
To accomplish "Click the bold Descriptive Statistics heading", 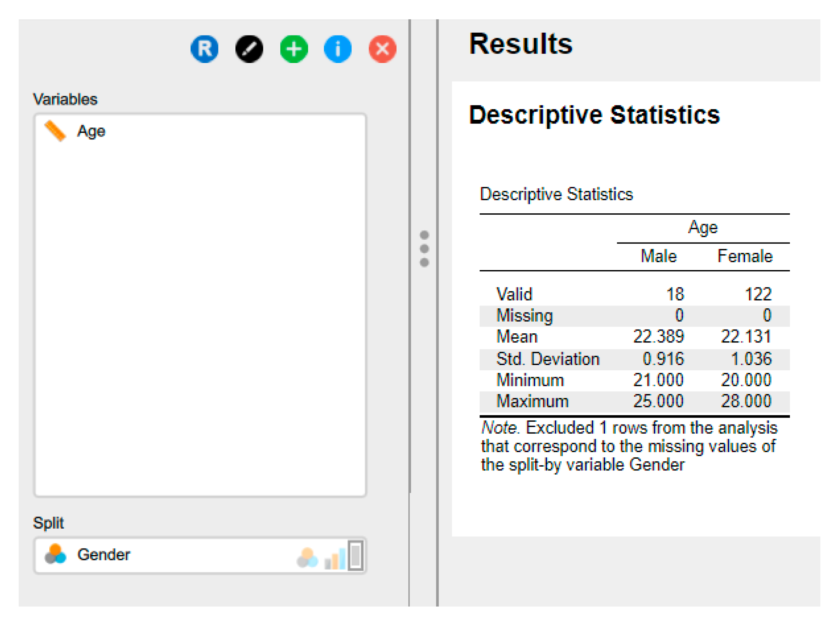I will coord(594,115).
